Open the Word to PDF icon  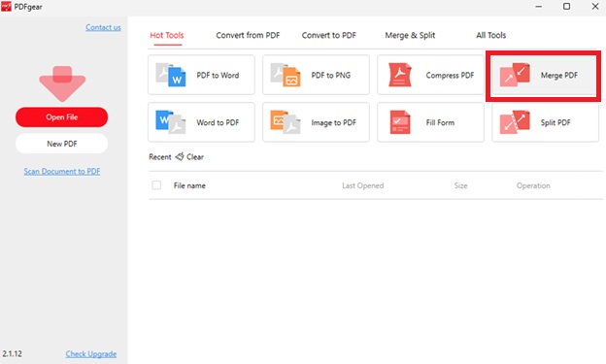click(x=171, y=122)
